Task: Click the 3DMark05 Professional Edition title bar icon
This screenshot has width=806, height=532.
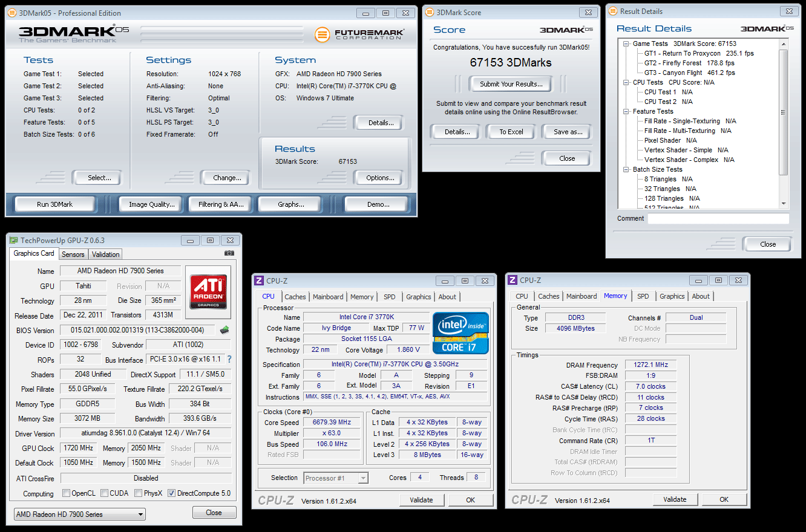Action: (11, 13)
